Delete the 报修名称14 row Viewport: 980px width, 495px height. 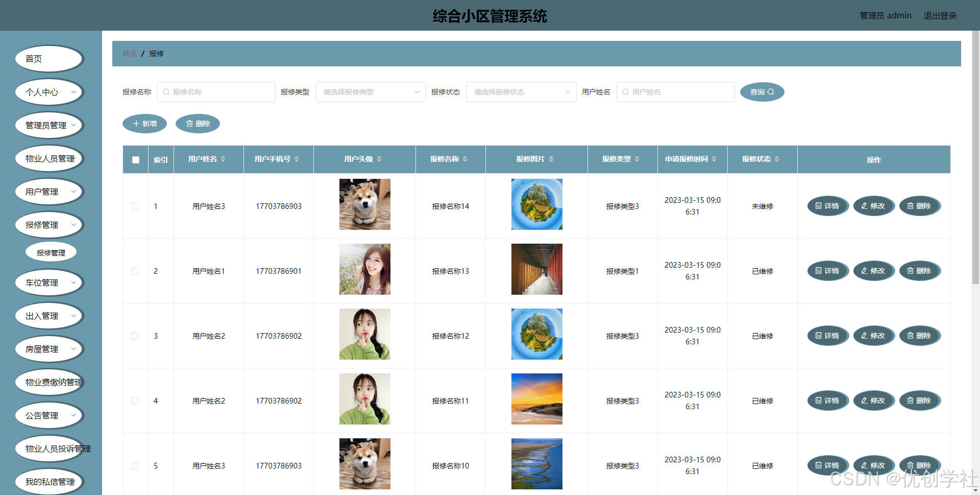tap(919, 206)
